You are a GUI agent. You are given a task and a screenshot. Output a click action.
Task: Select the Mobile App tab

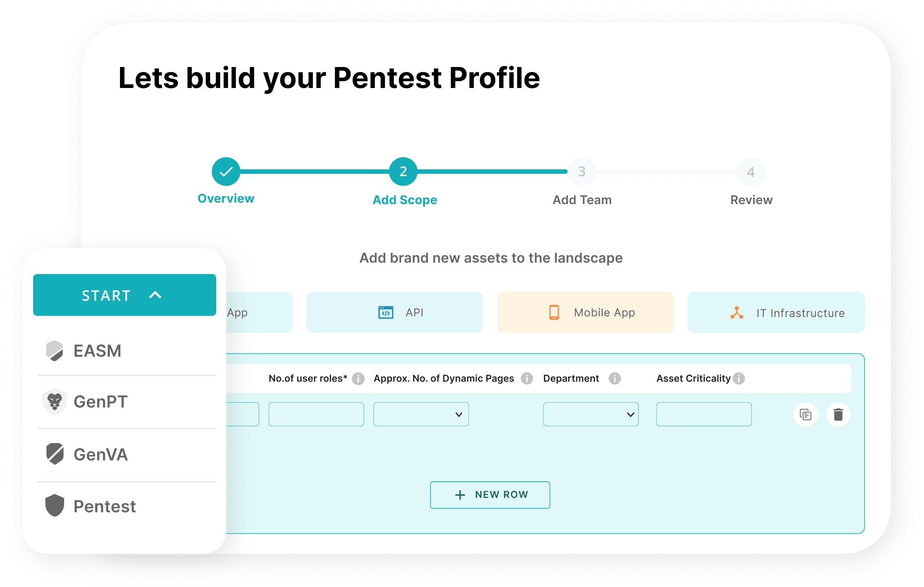(x=585, y=312)
